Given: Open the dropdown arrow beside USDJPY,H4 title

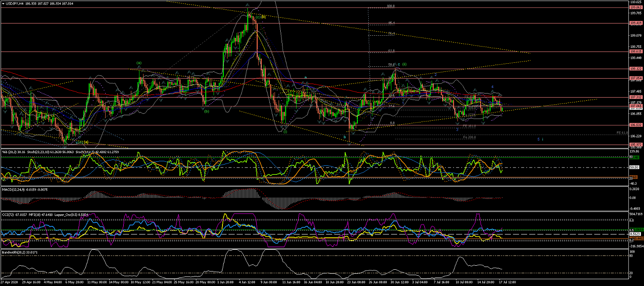Looking at the screenshot, I should click(x=3, y=3).
